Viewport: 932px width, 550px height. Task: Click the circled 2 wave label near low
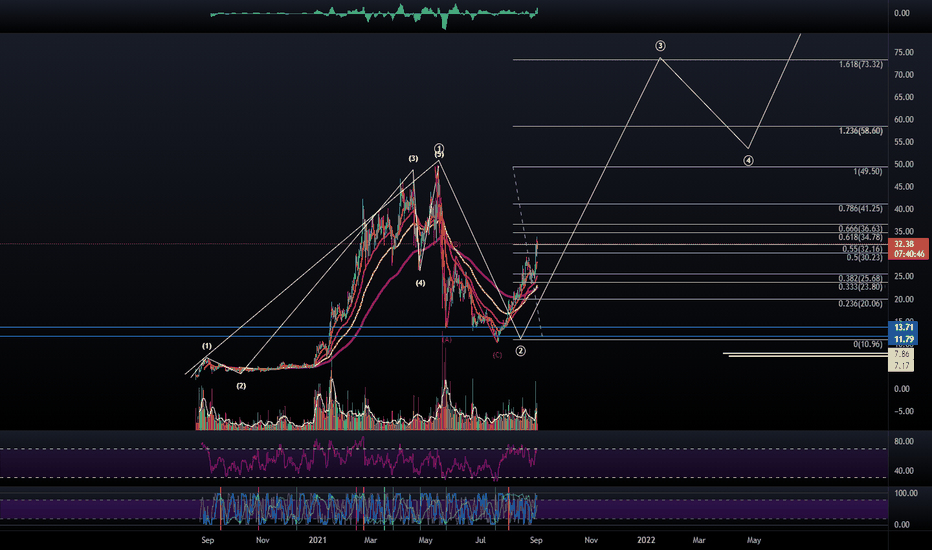point(520,351)
